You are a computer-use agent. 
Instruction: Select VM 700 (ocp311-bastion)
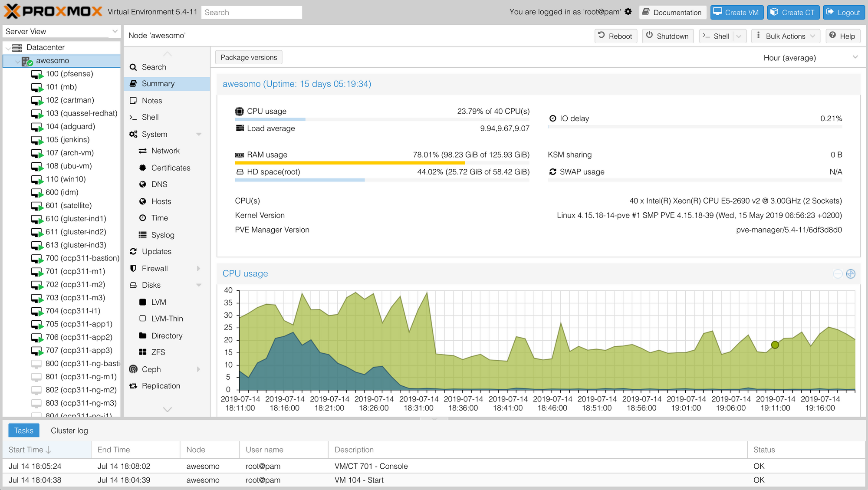(82, 258)
